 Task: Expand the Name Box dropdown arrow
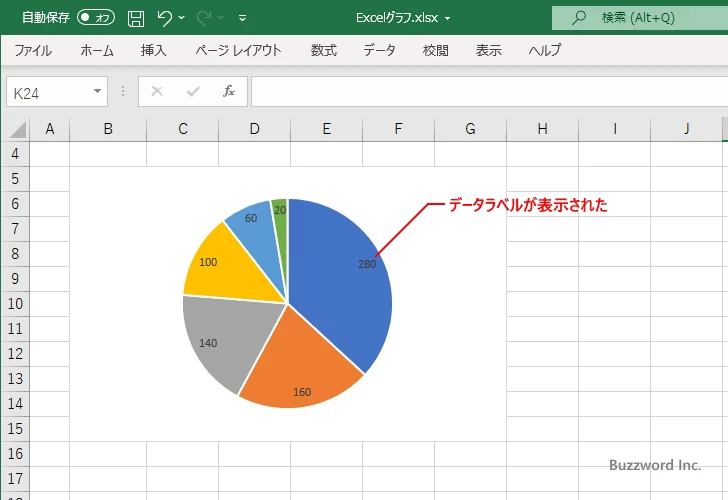pos(98,91)
